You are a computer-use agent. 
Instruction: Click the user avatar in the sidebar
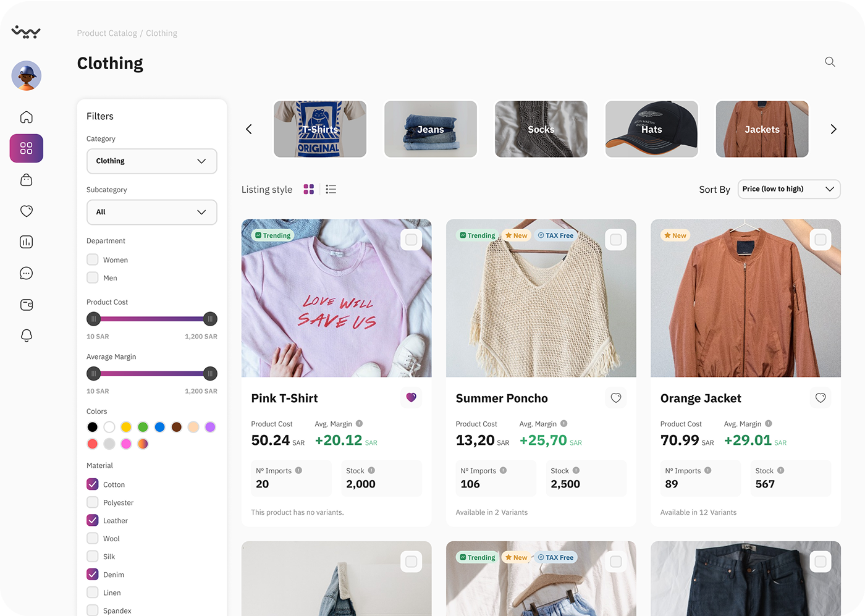26,76
